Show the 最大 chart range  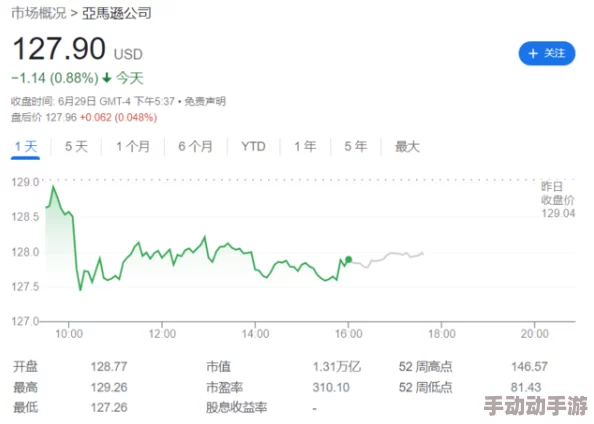pyautogui.click(x=407, y=146)
